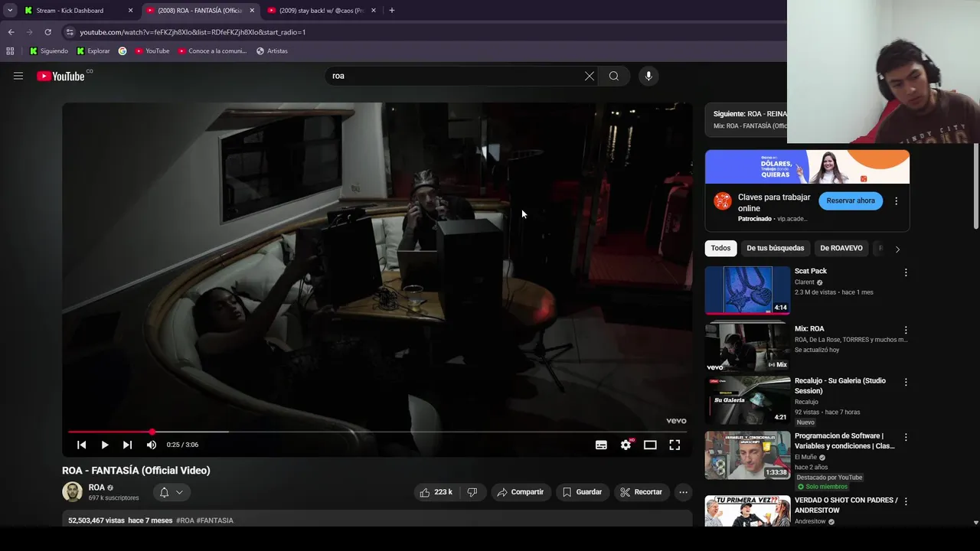Screen dimensions: 980x551
Task: Go back with browser back arrow
Action: [11, 32]
